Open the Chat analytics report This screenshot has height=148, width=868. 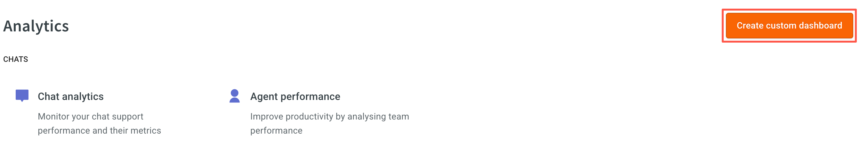click(70, 96)
